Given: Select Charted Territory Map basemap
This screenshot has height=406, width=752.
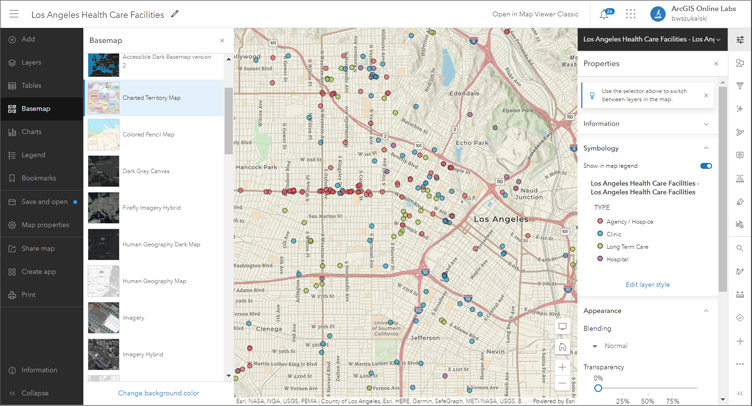Looking at the screenshot, I should 154,98.
